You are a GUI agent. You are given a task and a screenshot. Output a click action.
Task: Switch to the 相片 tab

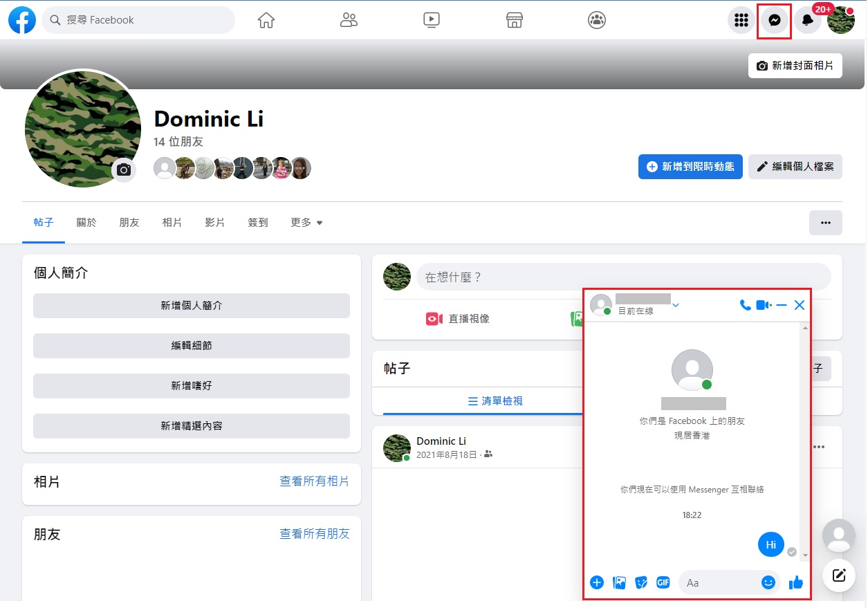(x=172, y=223)
